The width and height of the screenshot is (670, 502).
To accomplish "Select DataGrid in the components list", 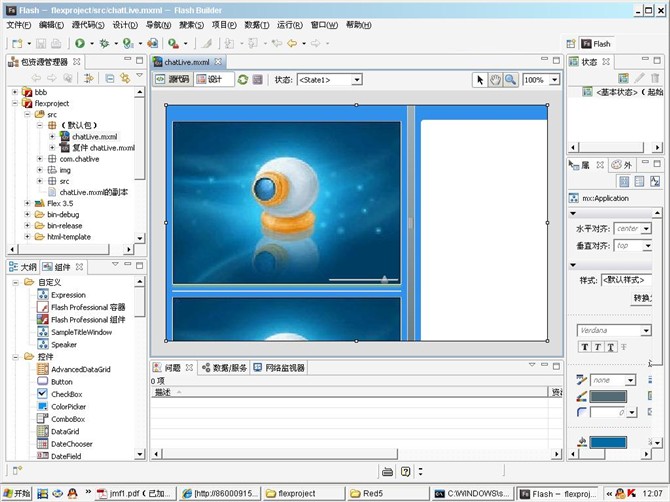I will 65,431.
